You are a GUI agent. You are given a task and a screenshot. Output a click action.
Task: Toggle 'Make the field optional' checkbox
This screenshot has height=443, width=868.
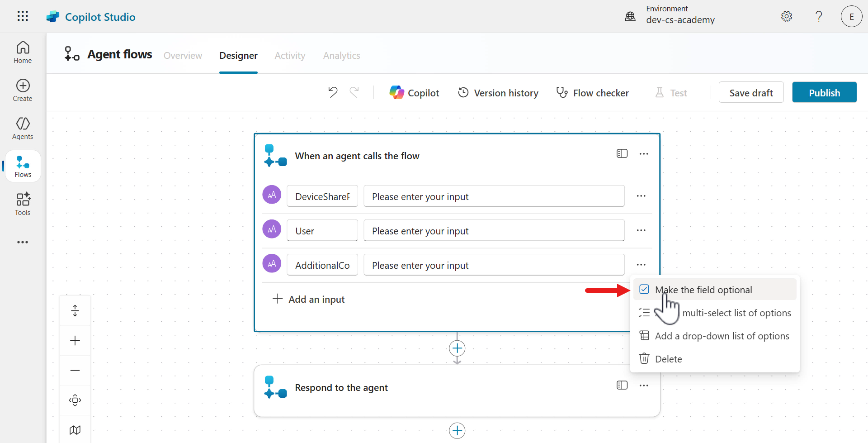[644, 290]
